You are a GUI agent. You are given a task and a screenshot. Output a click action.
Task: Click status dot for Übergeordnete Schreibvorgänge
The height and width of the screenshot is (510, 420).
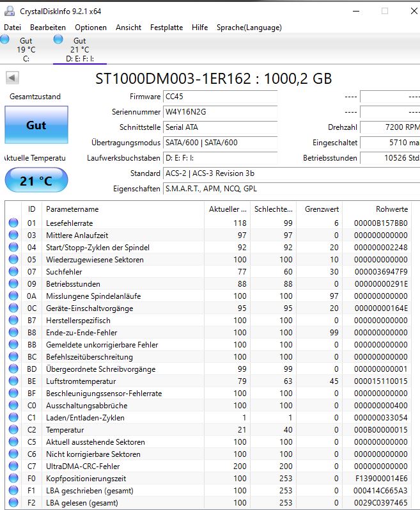tap(13, 369)
